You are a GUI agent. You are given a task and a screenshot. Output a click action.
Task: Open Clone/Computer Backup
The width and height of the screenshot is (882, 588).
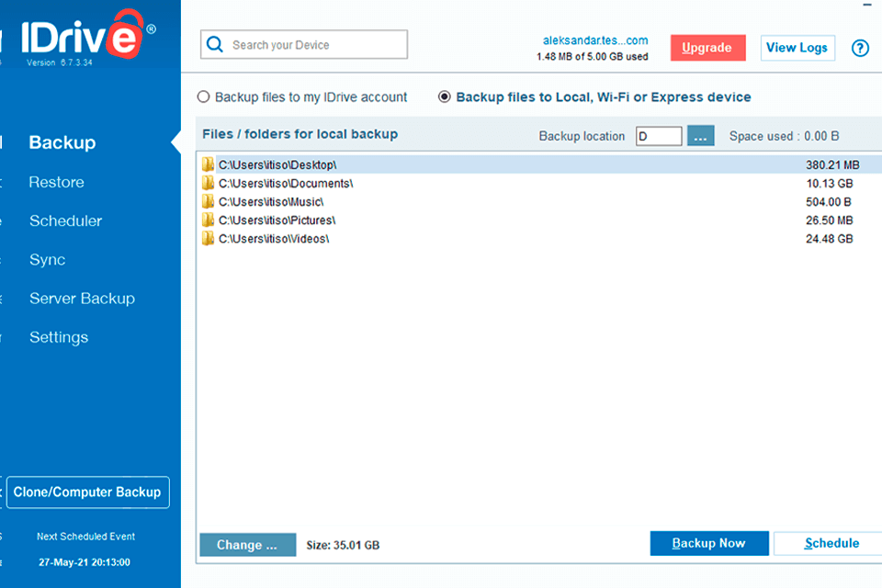[x=88, y=492]
